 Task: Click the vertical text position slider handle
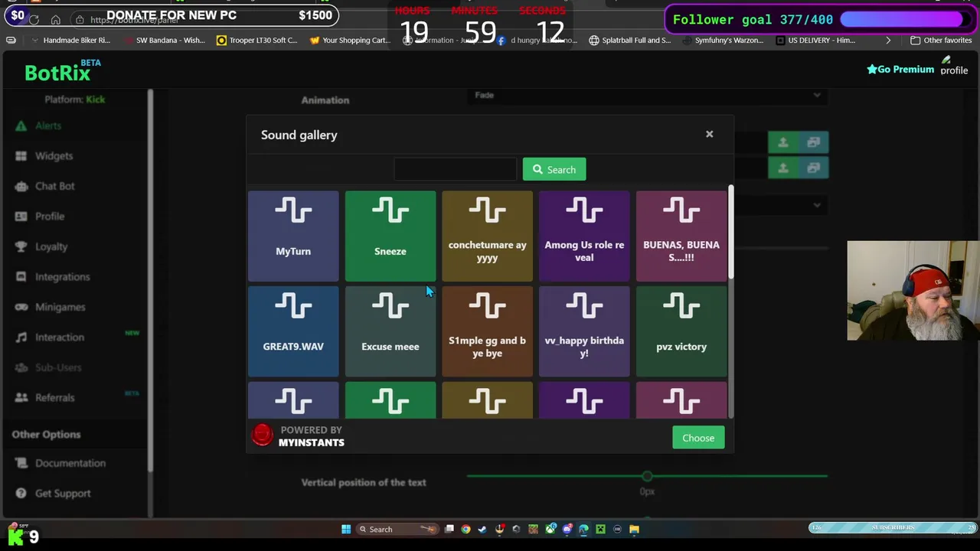pos(647,476)
